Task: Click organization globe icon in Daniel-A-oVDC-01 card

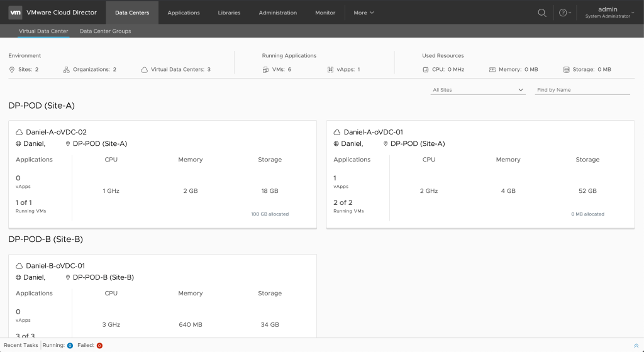Action: 336,143
